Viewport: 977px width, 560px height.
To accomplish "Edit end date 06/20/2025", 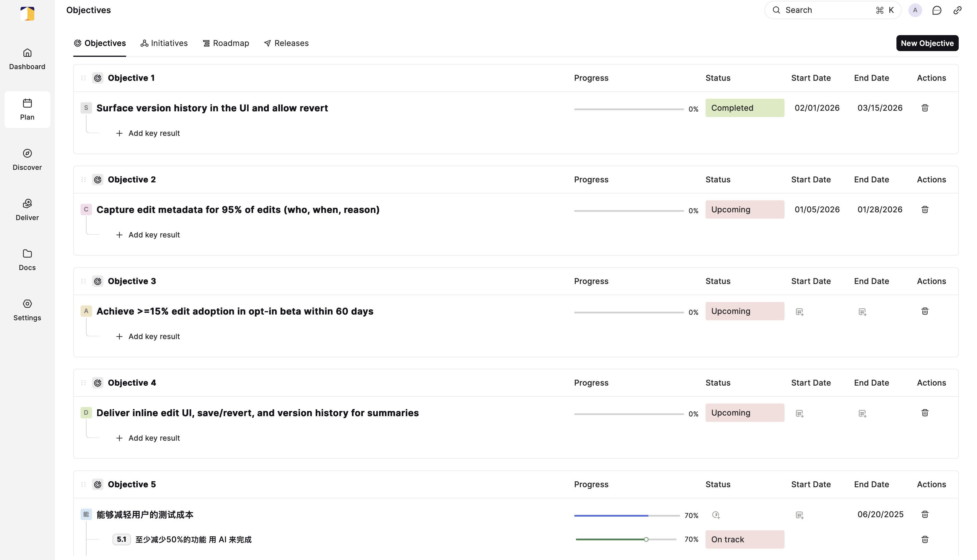I will coord(880,514).
